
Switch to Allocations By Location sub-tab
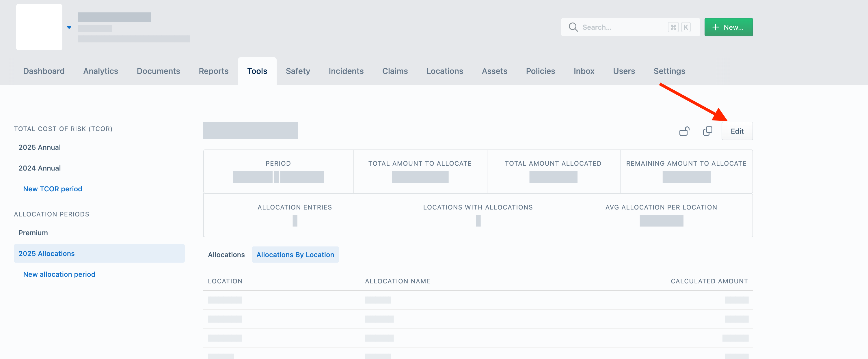coord(295,255)
